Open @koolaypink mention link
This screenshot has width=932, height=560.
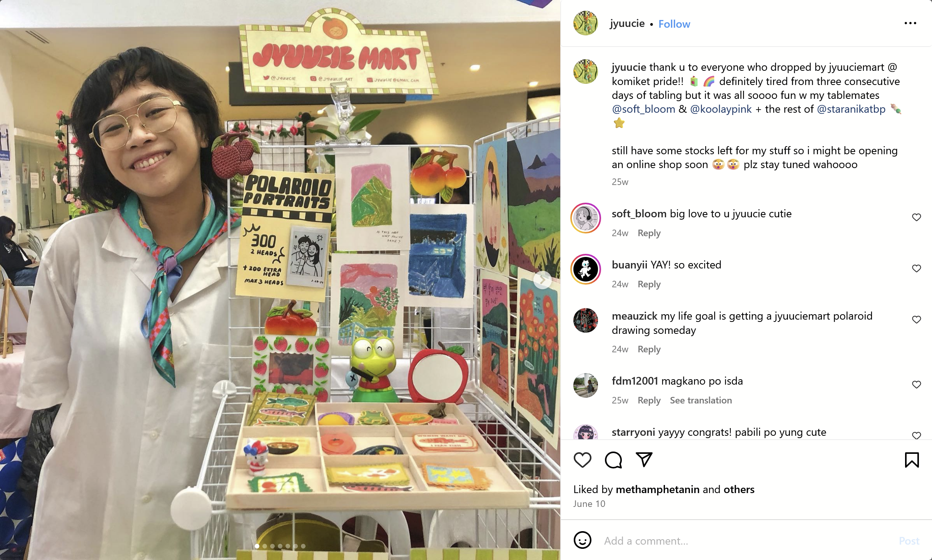point(721,109)
